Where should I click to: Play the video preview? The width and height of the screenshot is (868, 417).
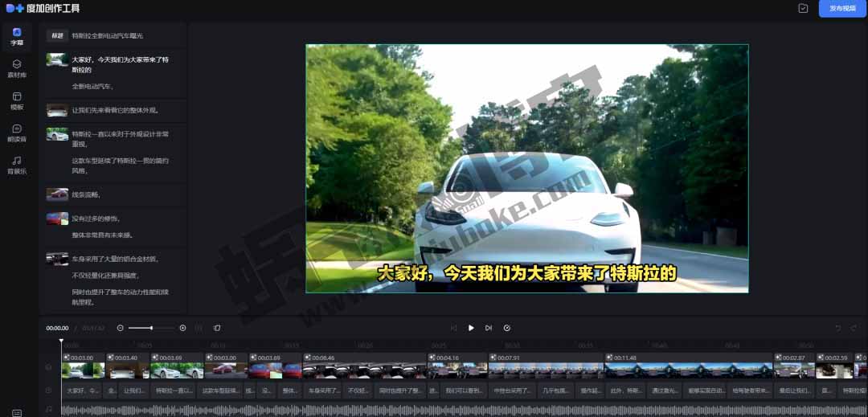(471, 328)
